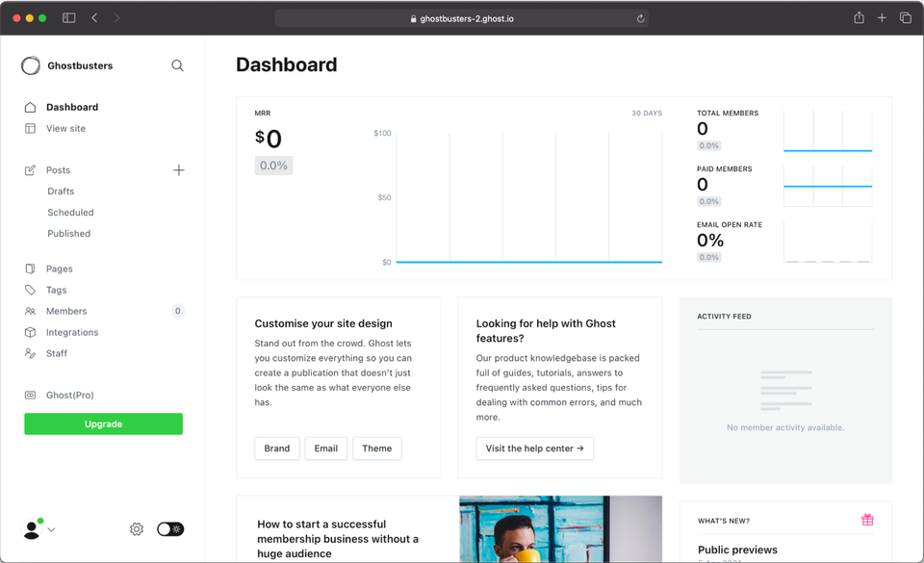Click the Members count badge 0

[x=177, y=311]
